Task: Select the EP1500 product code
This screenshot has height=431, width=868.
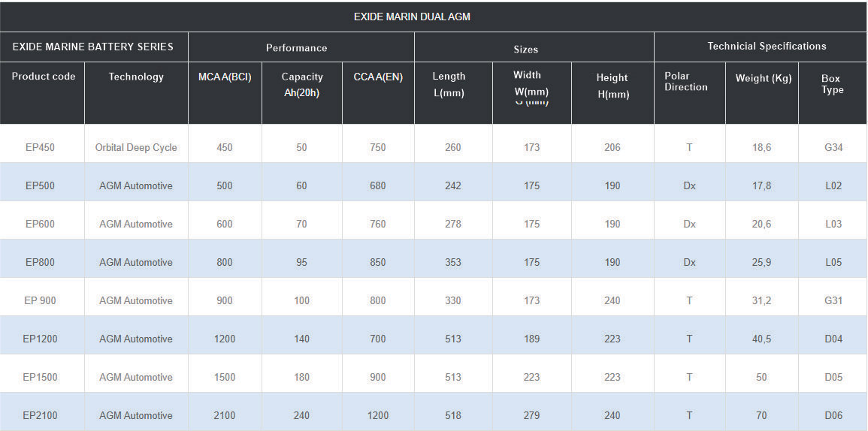Action: 40,377
